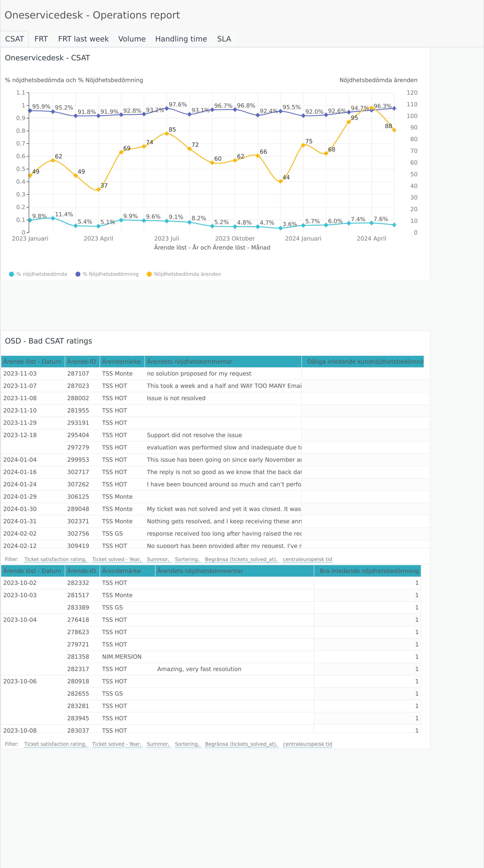The width and height of the screenshot is (484, 868).
Task: Select date cell 2023-11-29
Action: pyautogui.click(x=33, y=423)
